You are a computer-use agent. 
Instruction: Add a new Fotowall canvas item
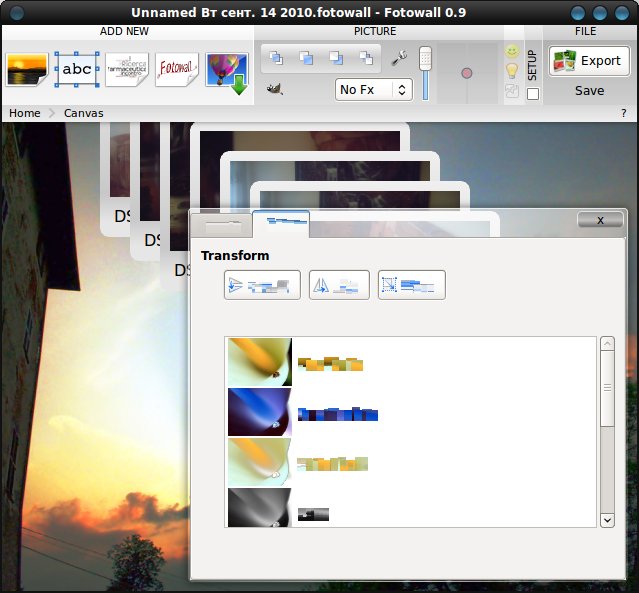click(176, 69)
